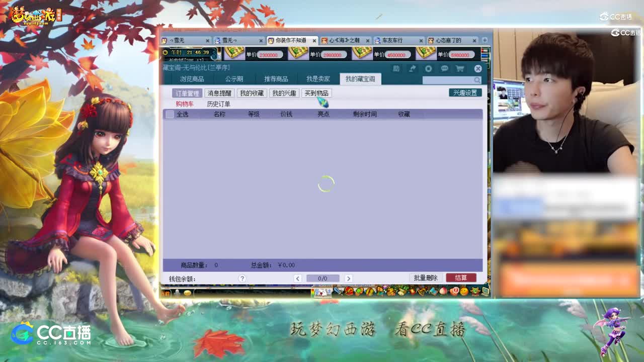Open the chat bubble message icon
The width and height of the screenshot is (644, 362).
(444, 68)
